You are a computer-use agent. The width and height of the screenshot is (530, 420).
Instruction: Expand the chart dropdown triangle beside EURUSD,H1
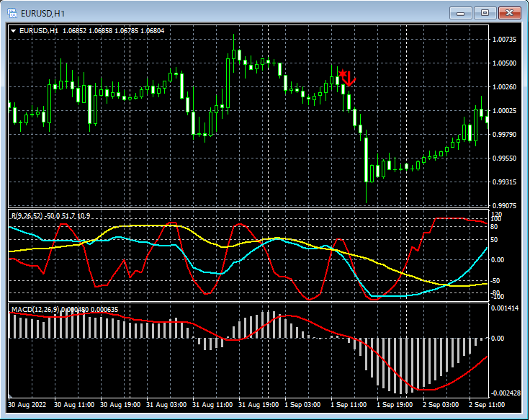point(14,31)
